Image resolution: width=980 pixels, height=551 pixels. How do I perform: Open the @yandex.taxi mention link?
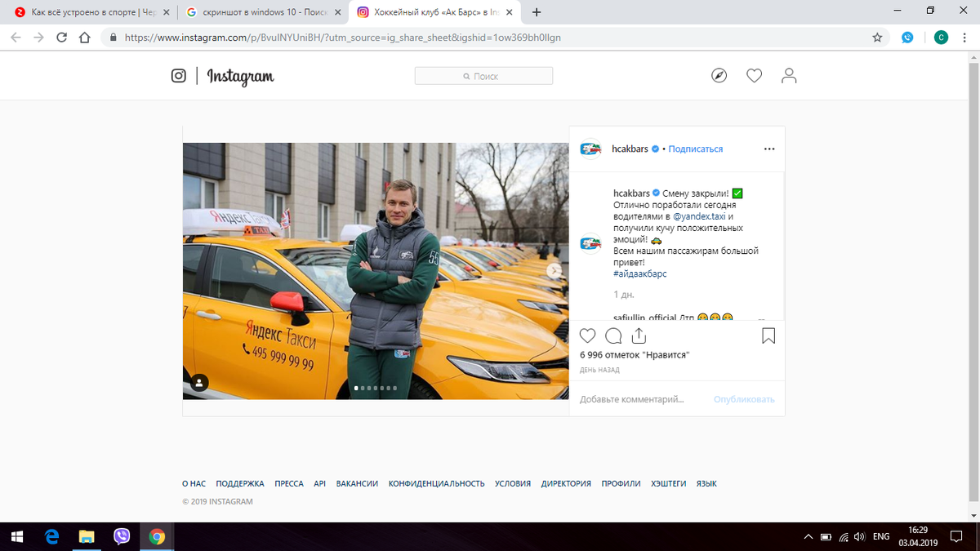[x=699, y=216]
